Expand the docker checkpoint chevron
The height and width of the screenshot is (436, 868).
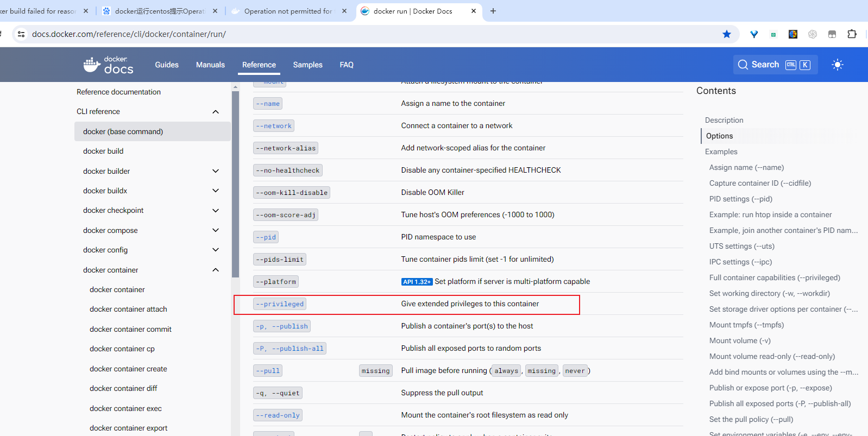pyautogui.click(x=216, y=211)
